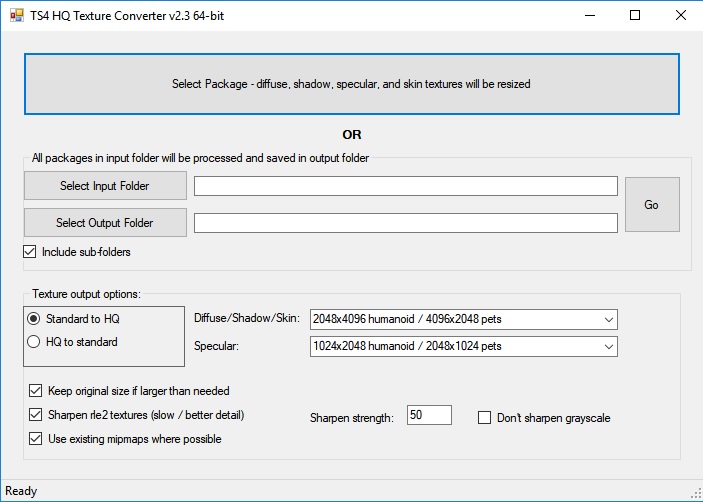Maximize the Texture Converter window
The image size is (703, 502).
coord(635,15)
